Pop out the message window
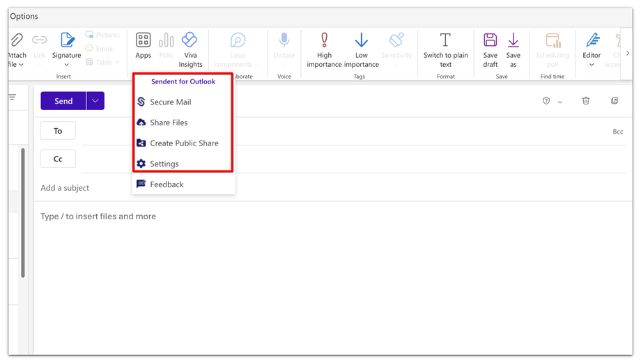This screenshot has height=364, width=641. pos(615,100)
